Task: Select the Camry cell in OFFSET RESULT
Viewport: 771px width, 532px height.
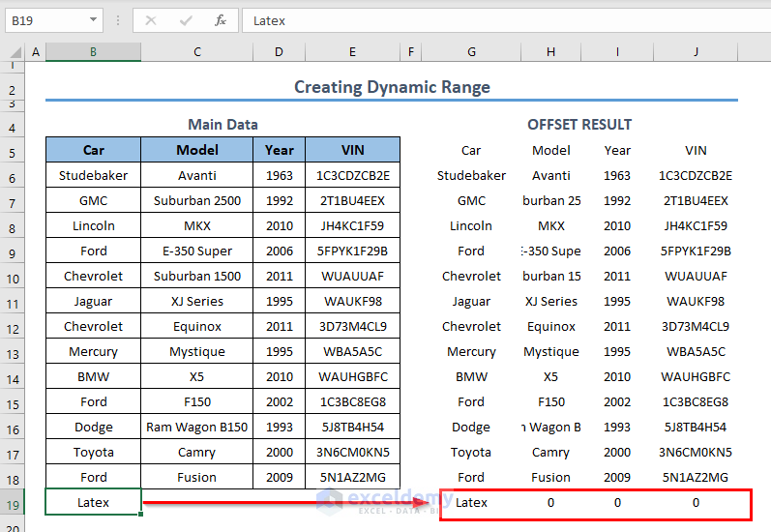Action: 551,452
